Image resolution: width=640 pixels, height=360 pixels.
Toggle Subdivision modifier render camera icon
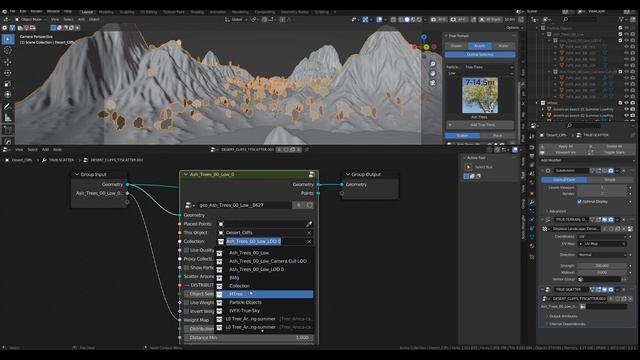[x=611, y=171]
